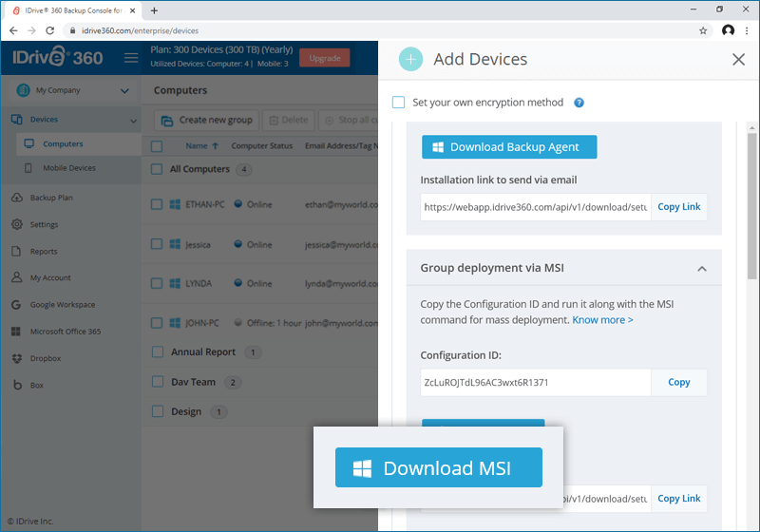Bookmark this page with the star icon
The image size is (760, 532).
pyautogui.click(x=702, y=30)
